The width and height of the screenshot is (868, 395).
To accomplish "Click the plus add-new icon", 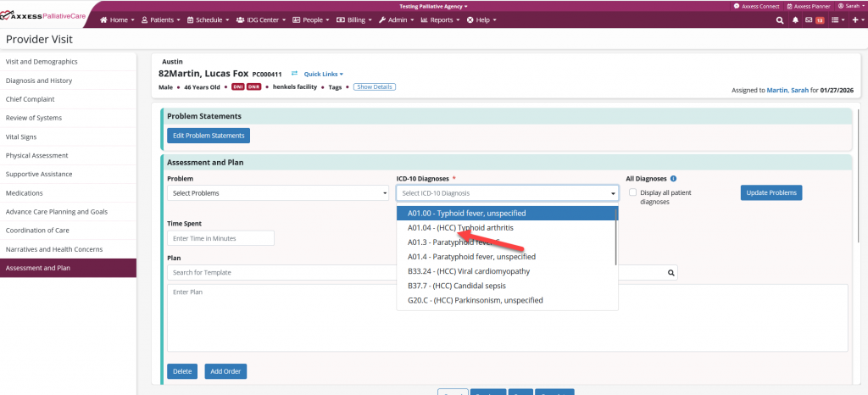I will [x=854, y=19].
